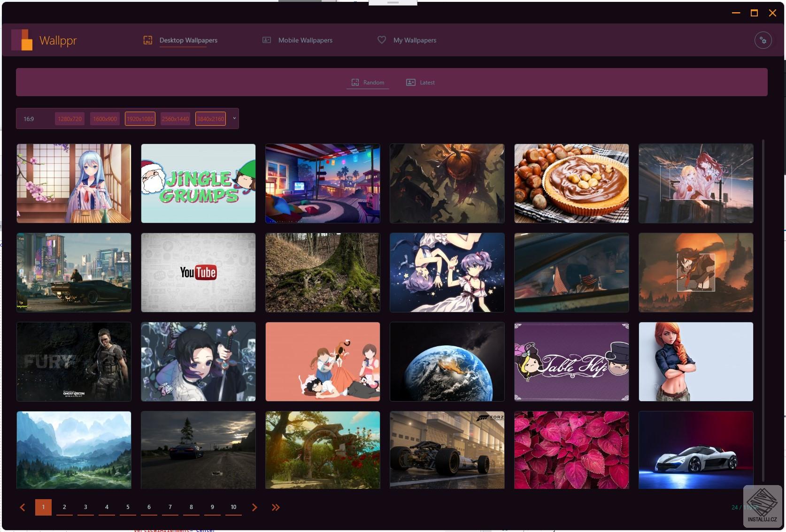The height and width of the screenshot is (532, 786).
Task: Toggle the 3840x2160 resolution filter
Action: click(210, 119)
